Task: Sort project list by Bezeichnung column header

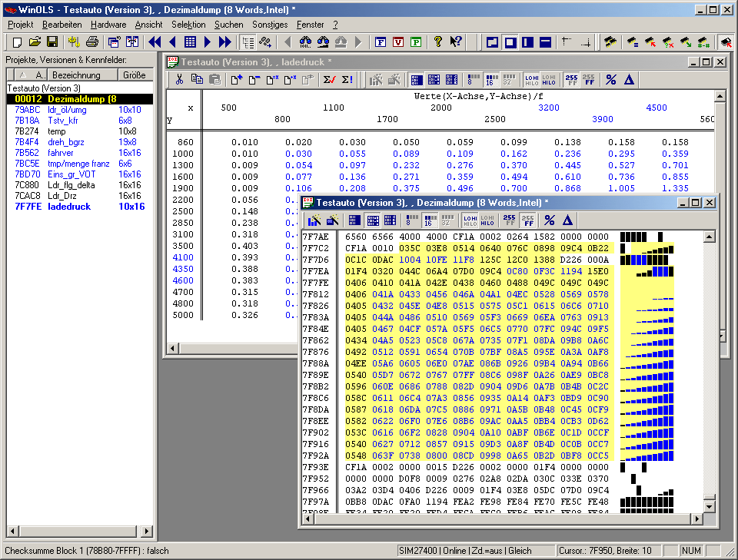Action: [x=82, y=75]
